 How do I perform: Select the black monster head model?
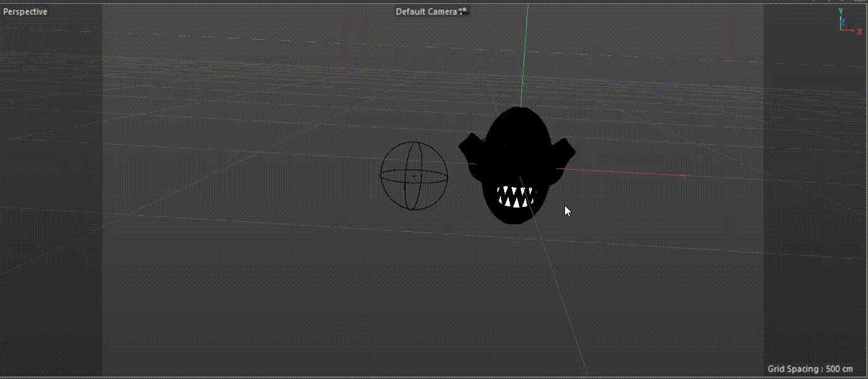point(517,165)
